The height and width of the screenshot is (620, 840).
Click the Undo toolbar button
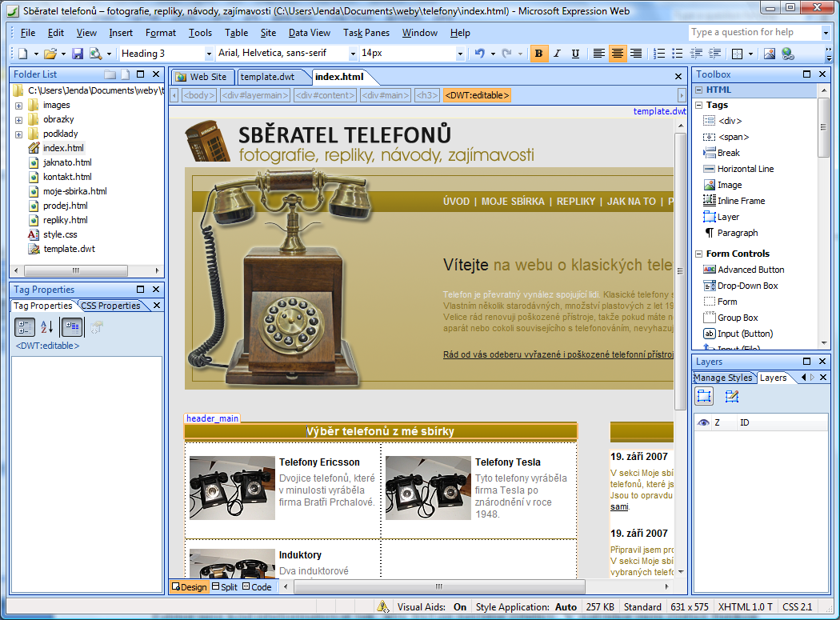pos(479,54)
